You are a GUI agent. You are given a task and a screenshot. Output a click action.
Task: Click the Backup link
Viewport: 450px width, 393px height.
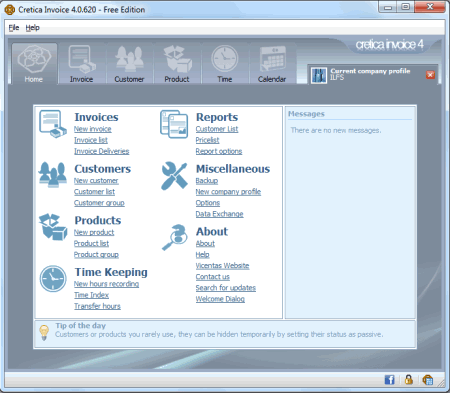coord(207,181)
